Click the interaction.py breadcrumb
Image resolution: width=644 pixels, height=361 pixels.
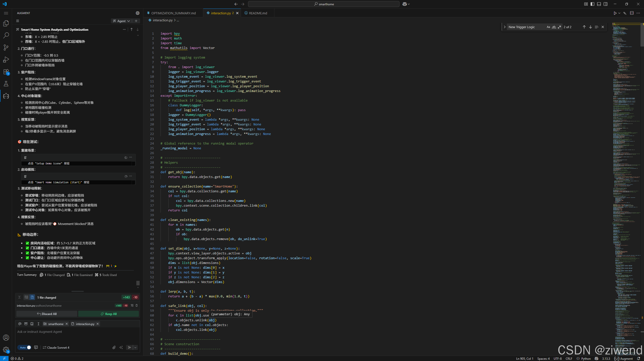coord(163,20)
